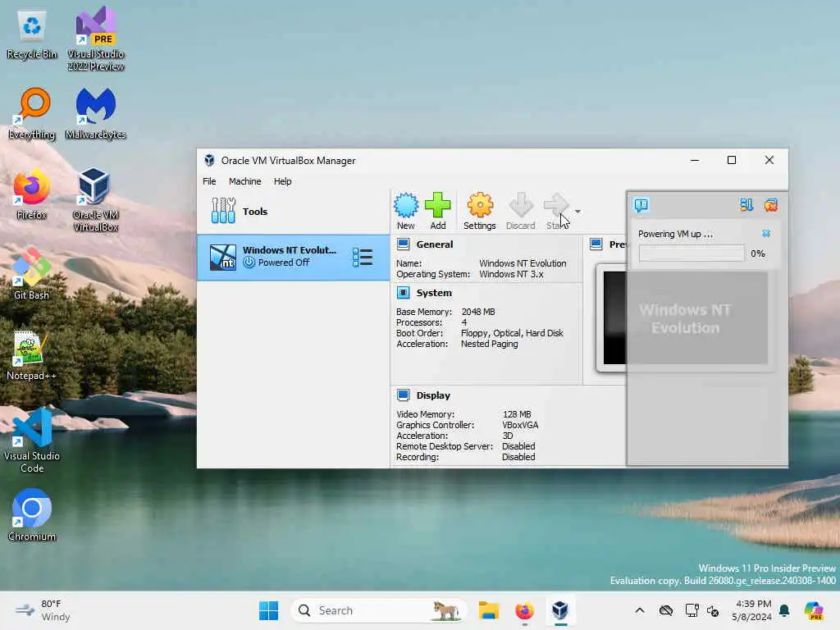Maximize the VirtualBox Manager window
This screenshot has height=630, width=840.
pyautogui.click(x=731, y=160)
